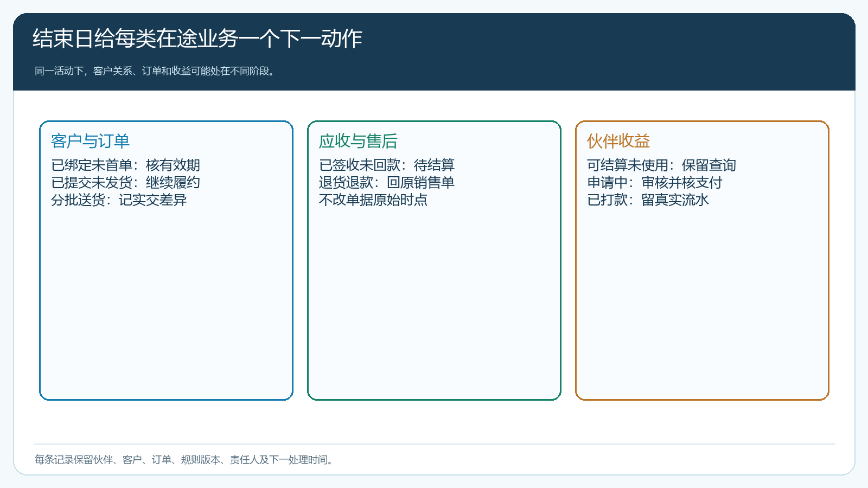The height and width of the screenshot is (488, 868).
Task: Select subtitle text 同一活动下，客户关系、订单和收益可能处在不同阶段。
Action: point(156,71)
